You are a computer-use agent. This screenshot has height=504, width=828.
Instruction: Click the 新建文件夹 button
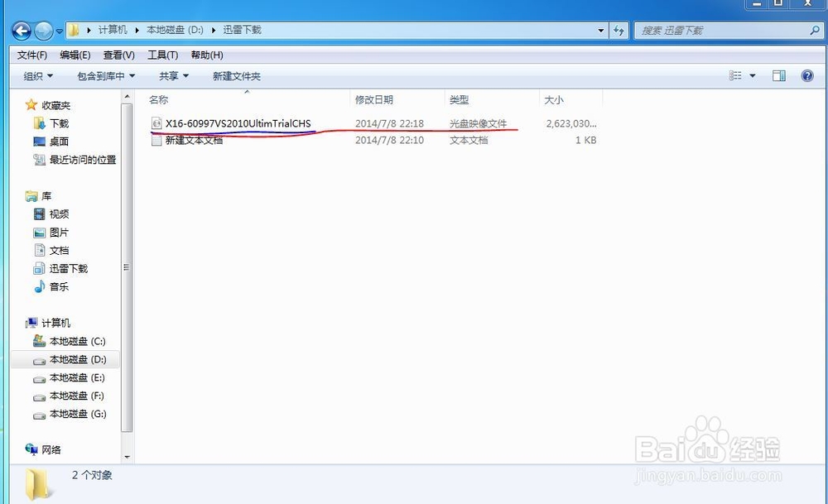[237, 76]
